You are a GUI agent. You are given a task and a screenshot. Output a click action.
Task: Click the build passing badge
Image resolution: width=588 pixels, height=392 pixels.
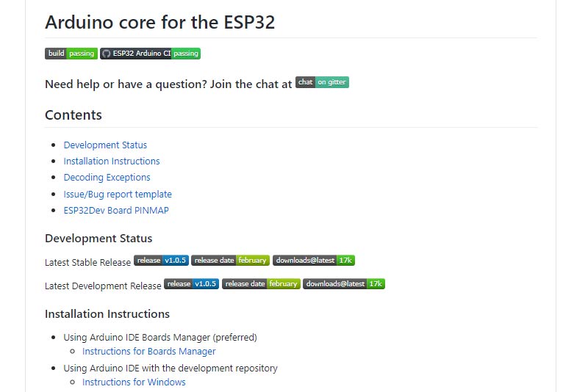71,54
